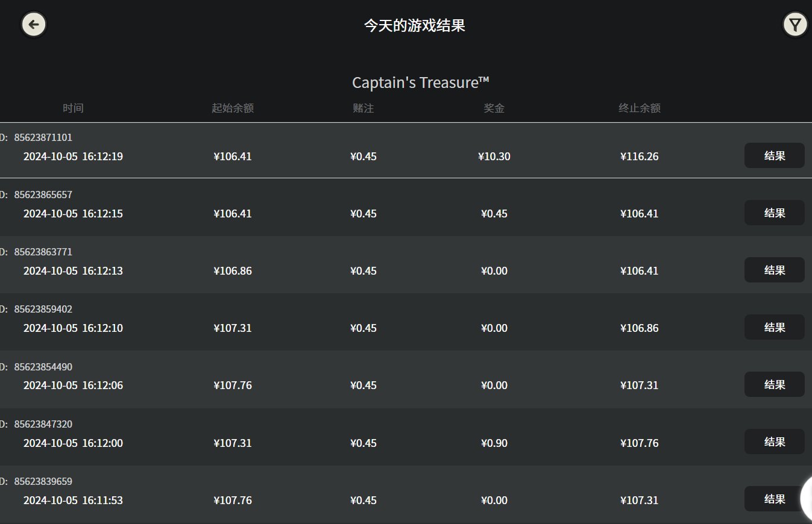Open the filter funnel icon
This screenshot has width=812, height=524.
795,25
